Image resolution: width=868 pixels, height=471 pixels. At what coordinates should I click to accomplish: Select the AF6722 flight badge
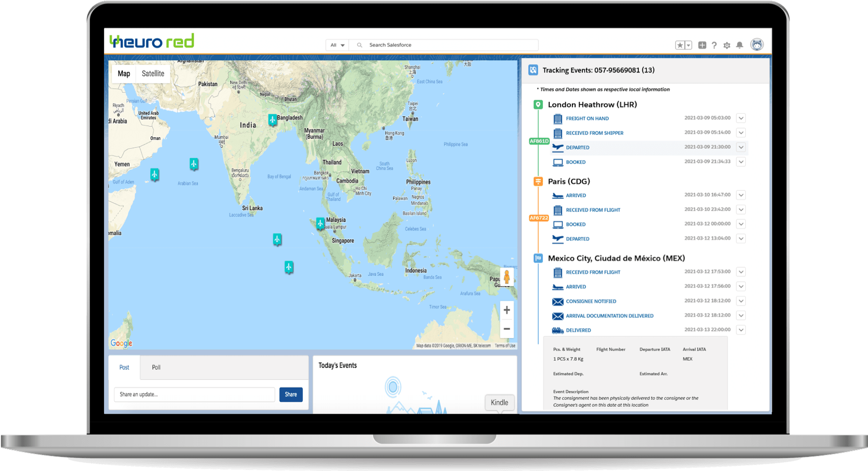[x=539, y=218]
